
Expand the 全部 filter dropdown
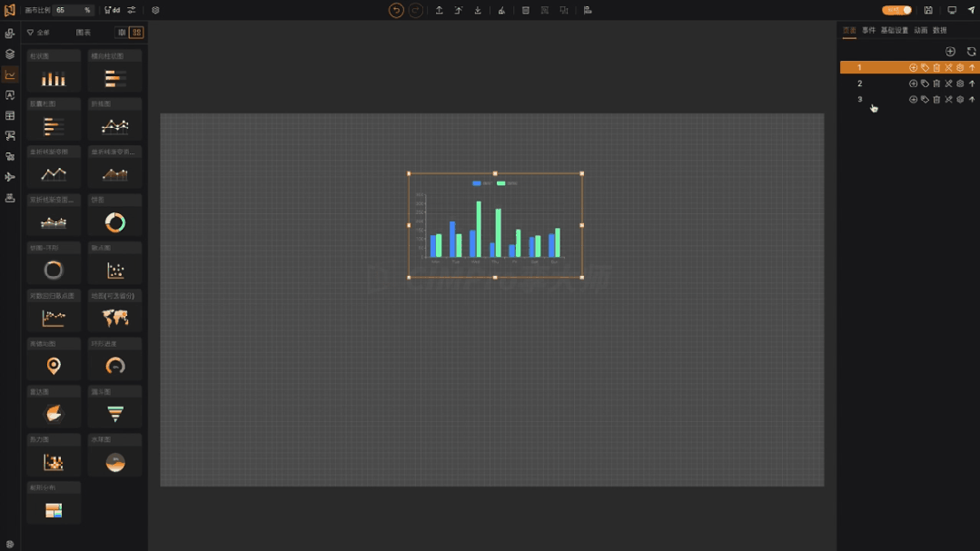(38, 33)
